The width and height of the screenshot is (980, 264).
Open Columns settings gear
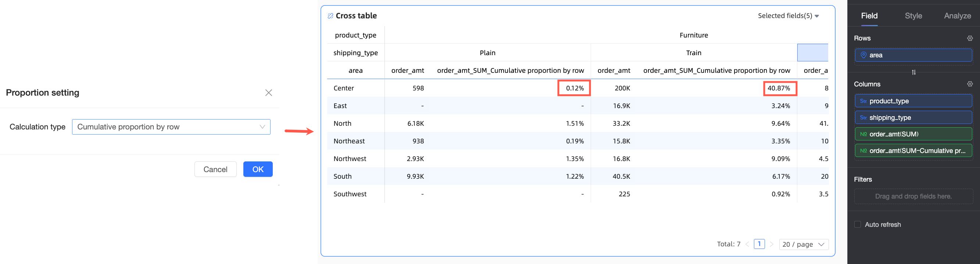[x=970, y=84]
